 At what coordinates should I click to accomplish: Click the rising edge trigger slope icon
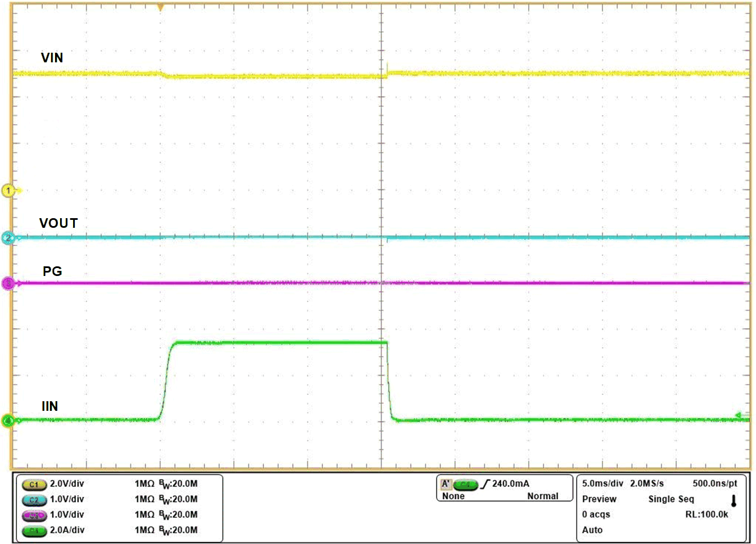click(x=485, y=484)
